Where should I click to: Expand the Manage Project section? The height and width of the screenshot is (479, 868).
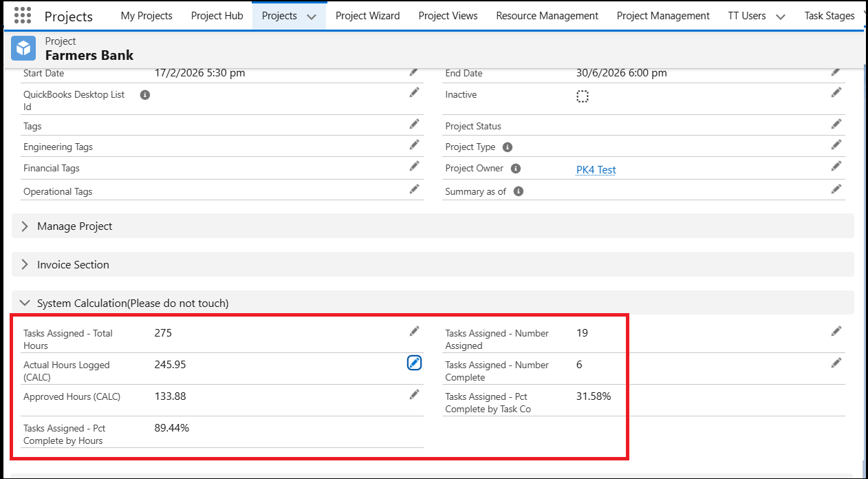click(x=433, y=226)
